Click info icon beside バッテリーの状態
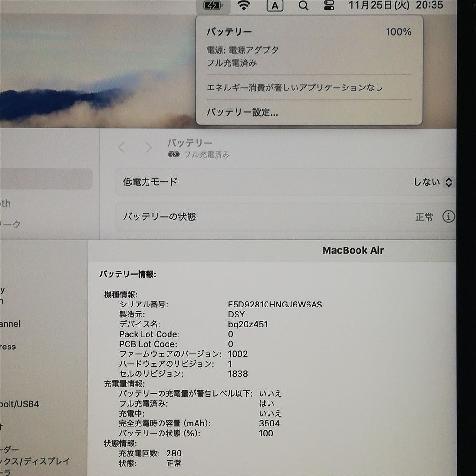476x476 pixels. click(448, 217)
